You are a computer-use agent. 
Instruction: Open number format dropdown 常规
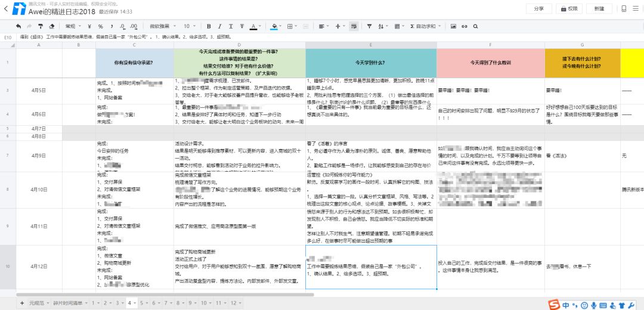click(x=73, y=26)
